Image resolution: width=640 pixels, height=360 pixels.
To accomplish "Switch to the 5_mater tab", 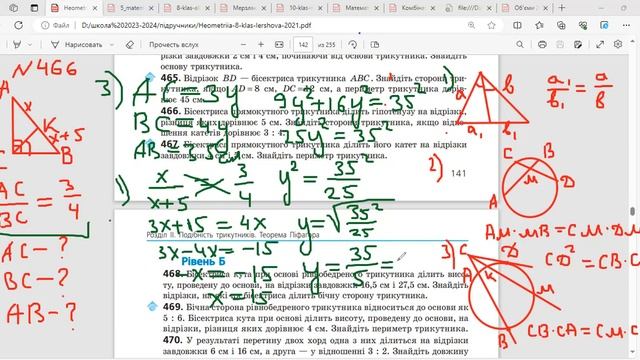I will coord(131,8).
